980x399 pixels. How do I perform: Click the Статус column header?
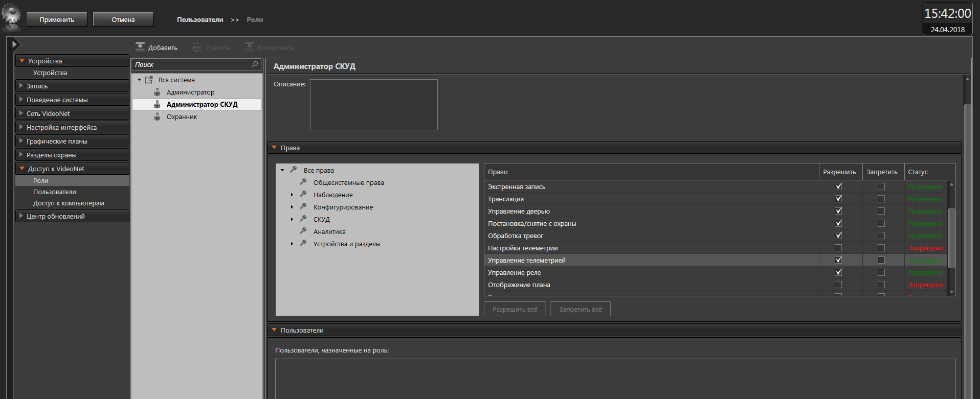coord(925,172)
